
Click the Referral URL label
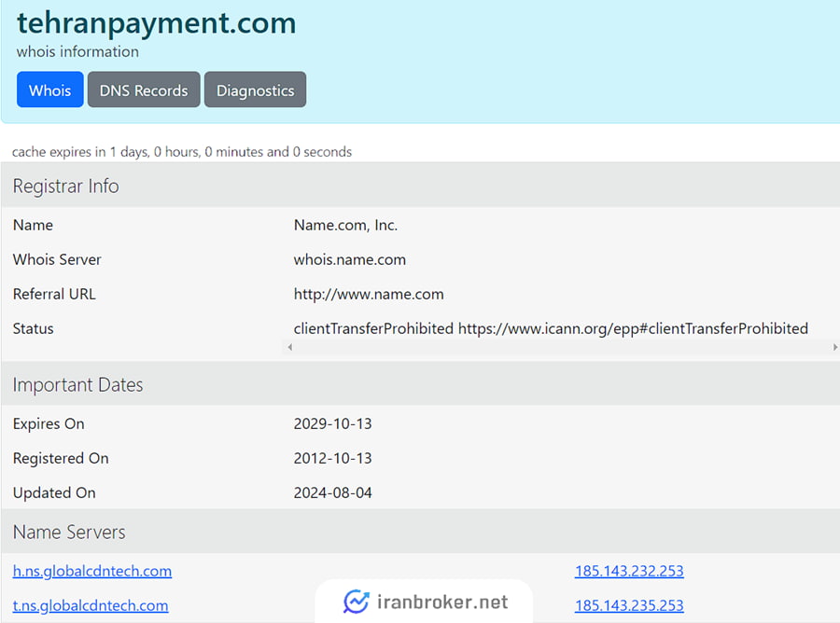point(54,294)
